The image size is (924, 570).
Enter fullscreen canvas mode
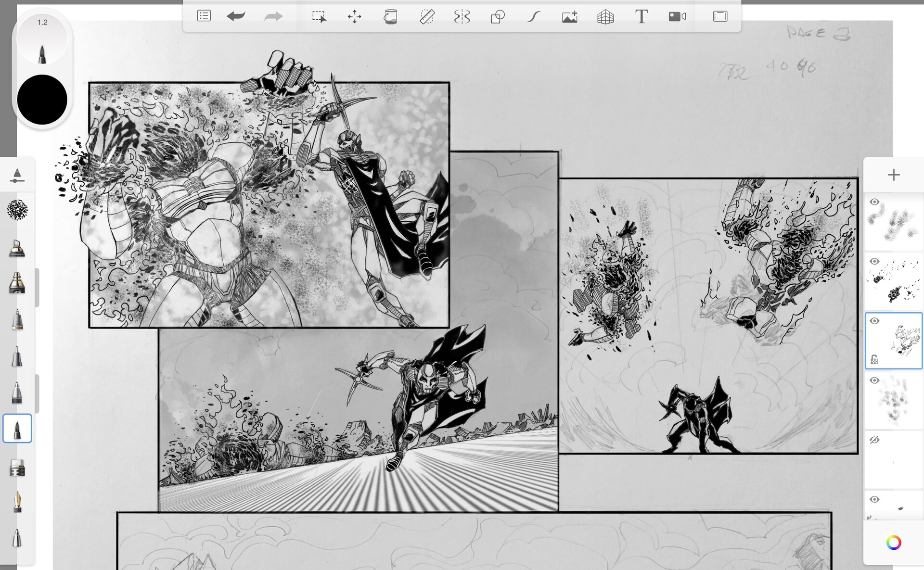pos(719,16)
